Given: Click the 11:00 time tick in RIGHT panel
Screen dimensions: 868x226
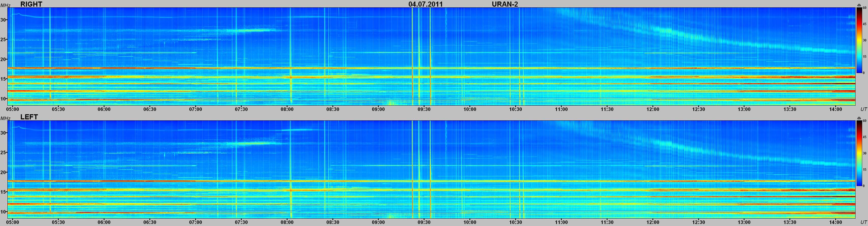Looking at the screenshot, I should pos(561,109).
